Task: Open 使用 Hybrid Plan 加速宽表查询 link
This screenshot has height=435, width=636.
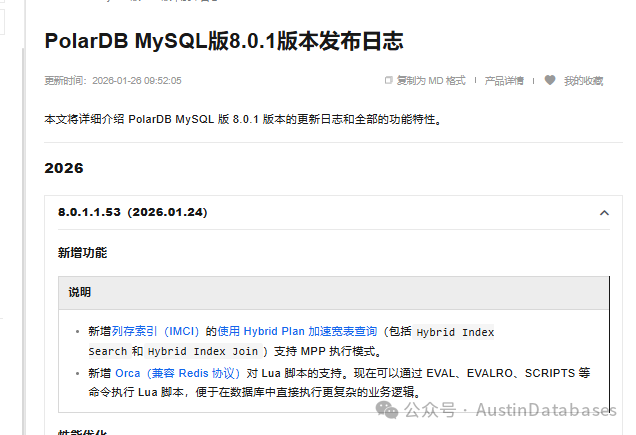Action: tap(297, 331)
